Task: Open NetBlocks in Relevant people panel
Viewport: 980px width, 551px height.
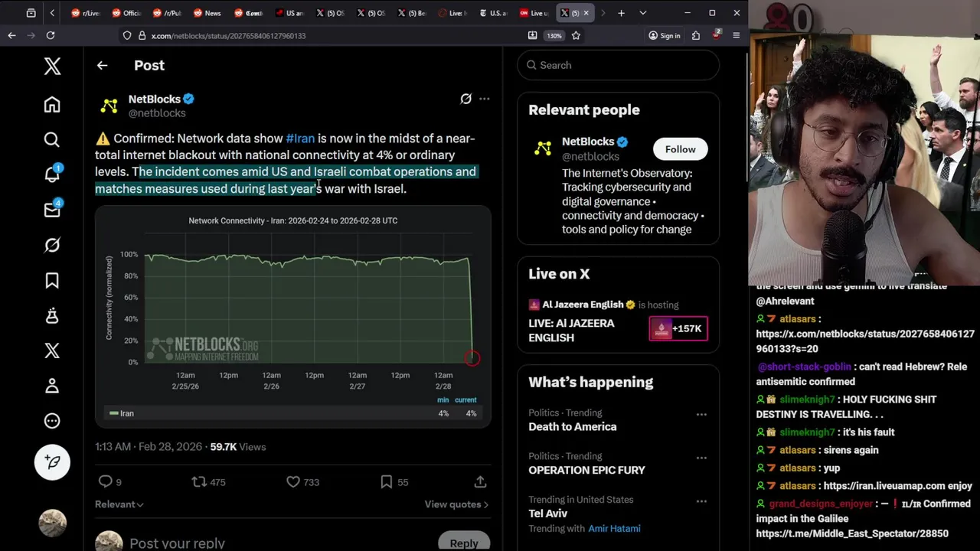Action: pos(588,142)
